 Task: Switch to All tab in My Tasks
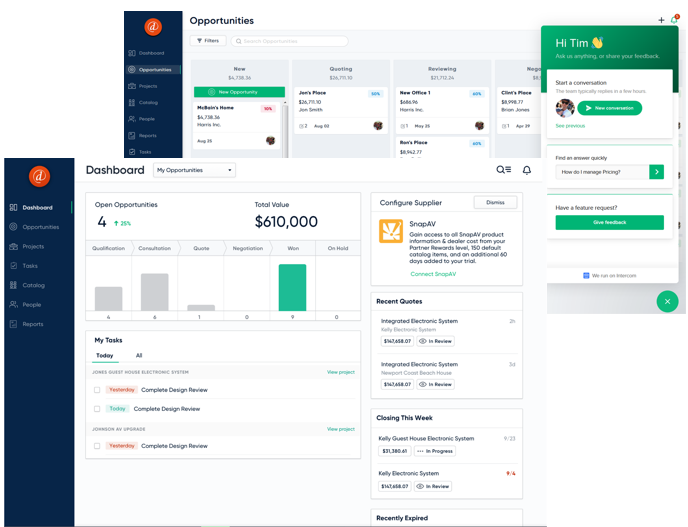coord(139,355)
